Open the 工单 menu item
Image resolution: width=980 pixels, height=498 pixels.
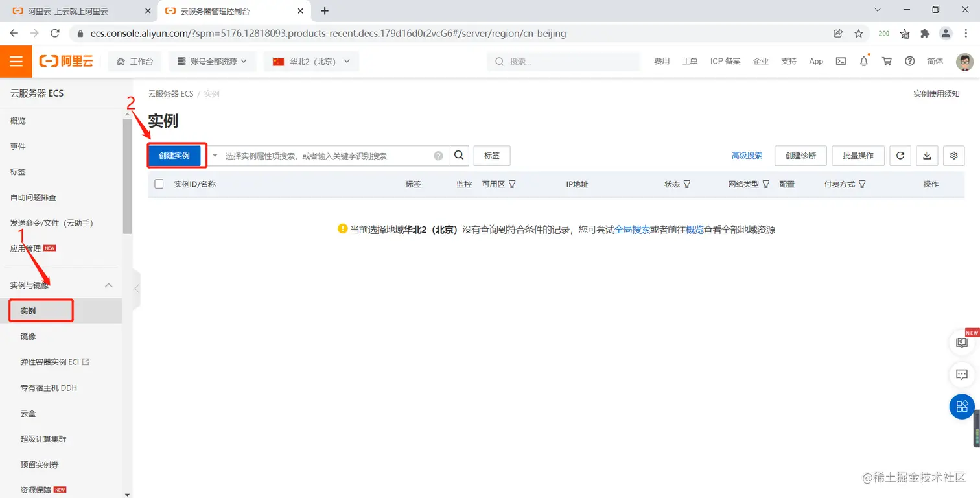[690, 61]
